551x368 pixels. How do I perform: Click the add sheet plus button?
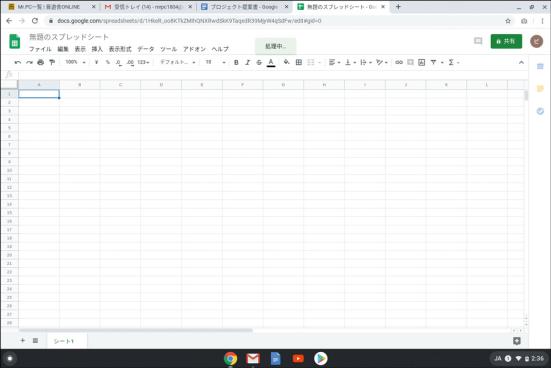(22, 340)
